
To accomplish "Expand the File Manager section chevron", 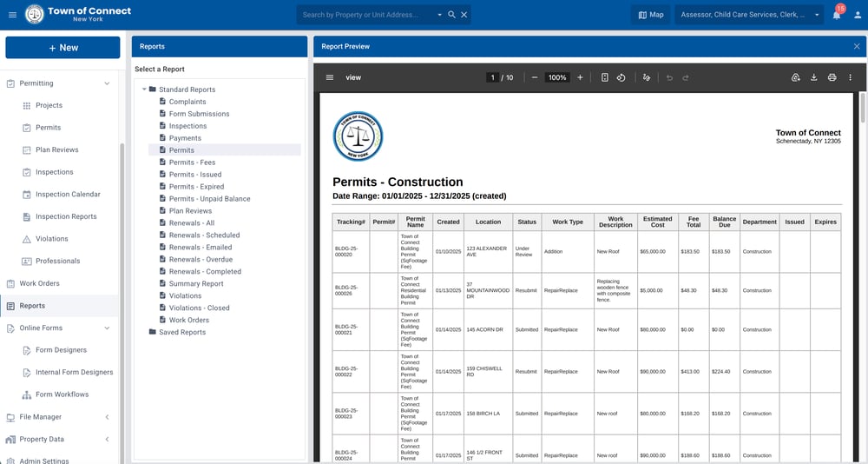I will (107, 417).
